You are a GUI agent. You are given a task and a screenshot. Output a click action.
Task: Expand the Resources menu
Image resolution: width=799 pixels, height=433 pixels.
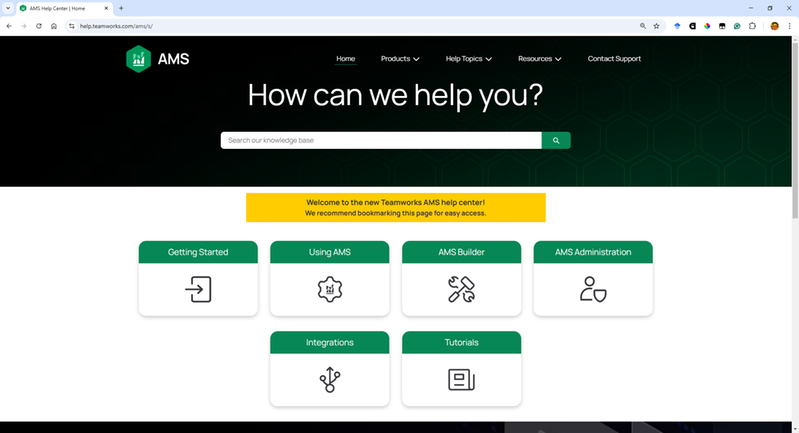point(540,59)
